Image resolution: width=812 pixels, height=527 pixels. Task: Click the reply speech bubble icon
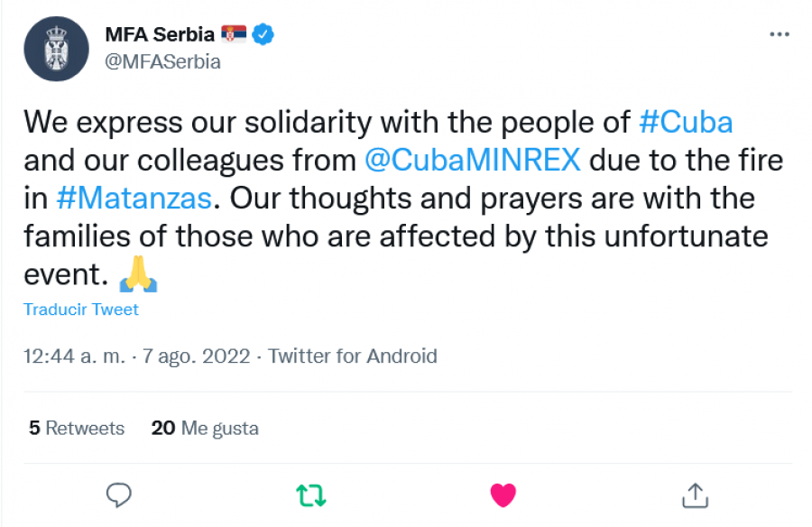click(118, 495)
